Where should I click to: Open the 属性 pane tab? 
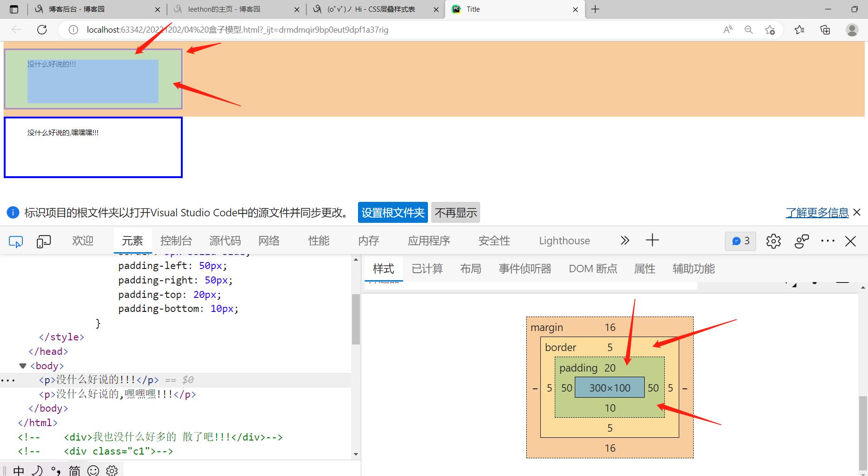coord(645,269)
